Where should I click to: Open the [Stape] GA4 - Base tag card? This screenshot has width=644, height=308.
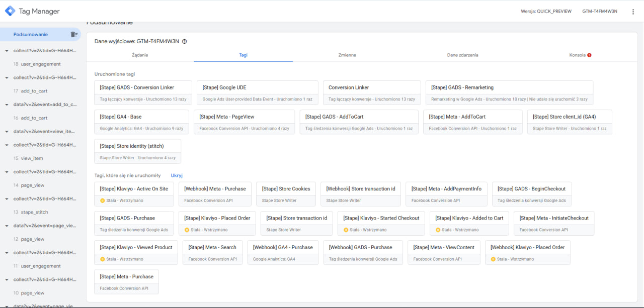click(x=141, y=122)
